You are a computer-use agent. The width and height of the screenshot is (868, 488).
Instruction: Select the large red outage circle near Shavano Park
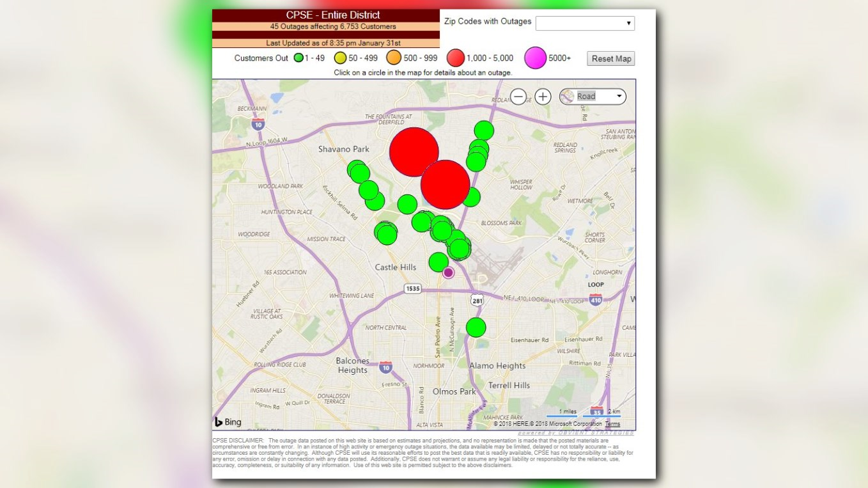pos(414,151)
